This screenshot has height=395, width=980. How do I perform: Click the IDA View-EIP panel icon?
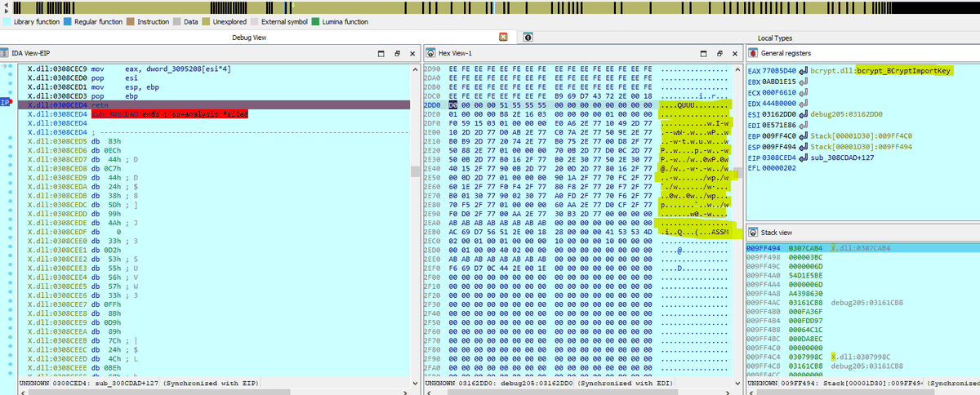pyautogui.click(x=6, y=53)
